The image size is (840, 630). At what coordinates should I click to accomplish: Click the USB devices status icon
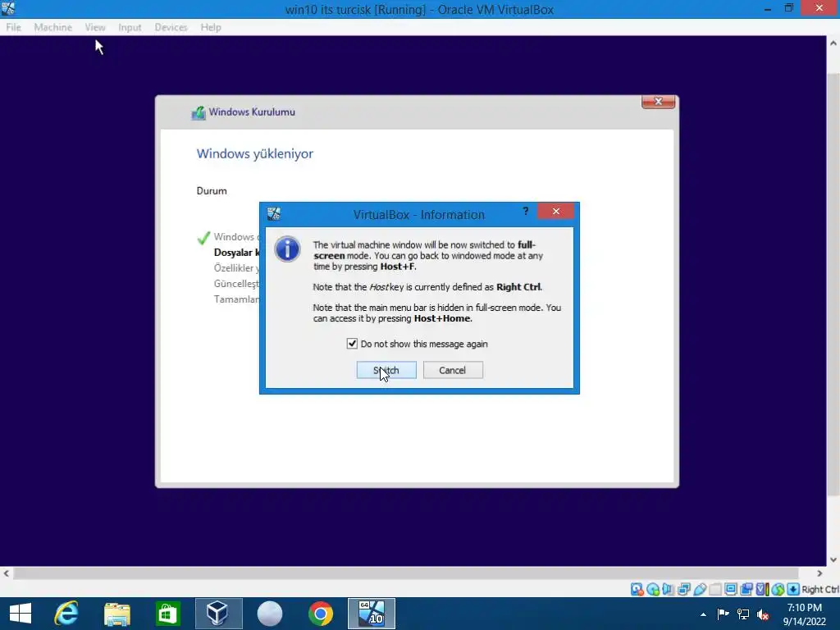(x=700, y=589)
